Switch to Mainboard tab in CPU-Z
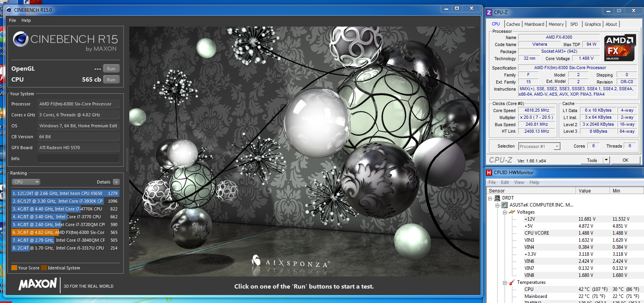The width and height of the screenshot is (644, 303). 534,24
